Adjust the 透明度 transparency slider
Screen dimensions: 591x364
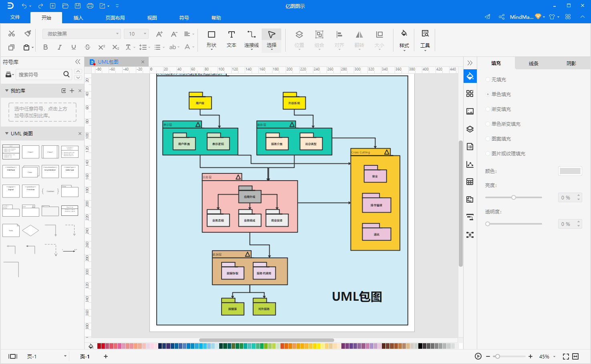514,224
